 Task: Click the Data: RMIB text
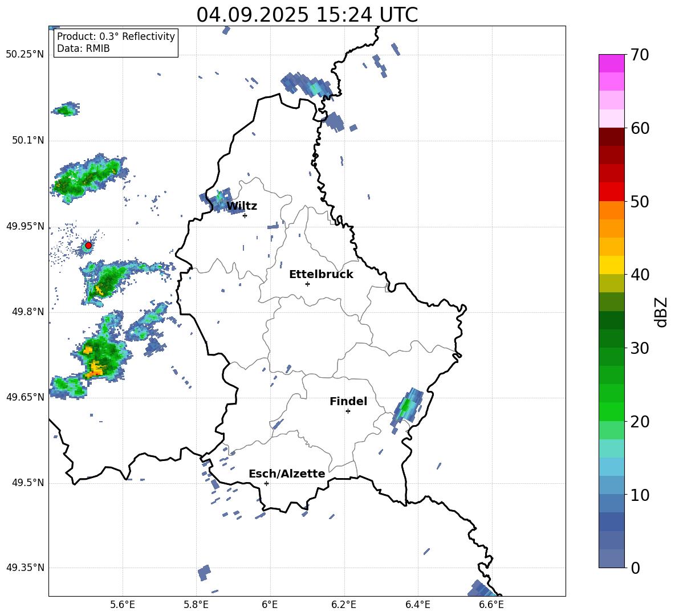point(83,48)
